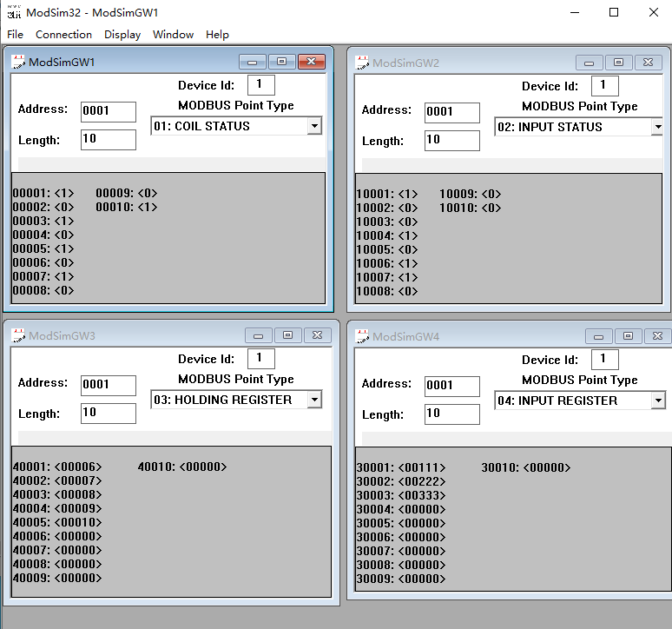Select input status value at 10004
Image resolution: width=672 pixels, height=629 pixels.
pyautogui.click(x=408, y=235)
